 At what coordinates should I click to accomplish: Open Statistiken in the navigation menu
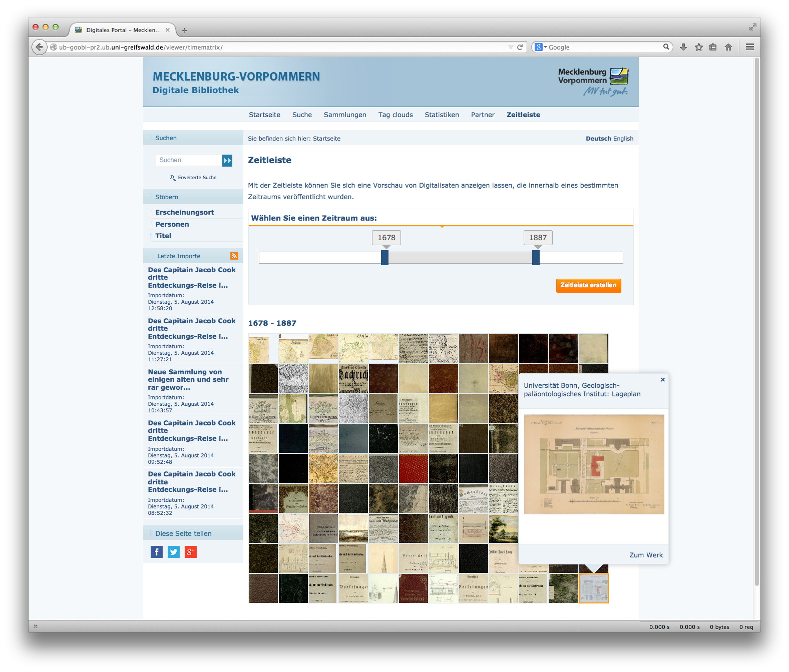pyautogui.click(x=442, y=115)
